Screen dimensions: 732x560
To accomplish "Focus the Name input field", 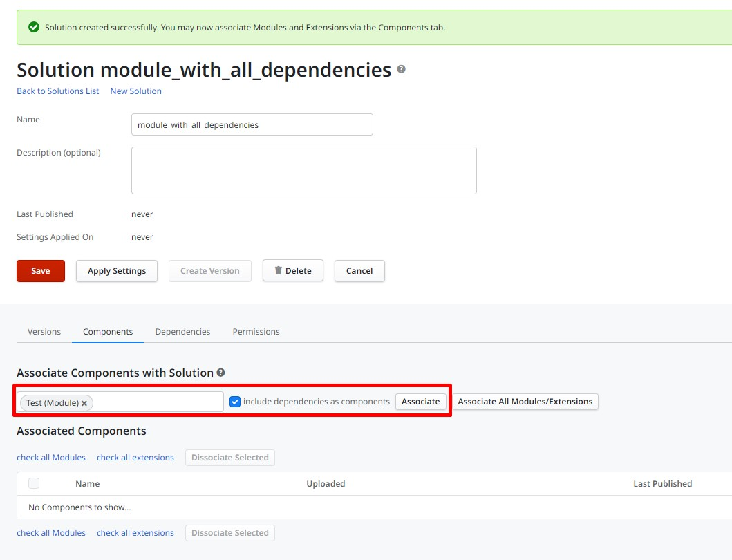I will coord(252,124).
